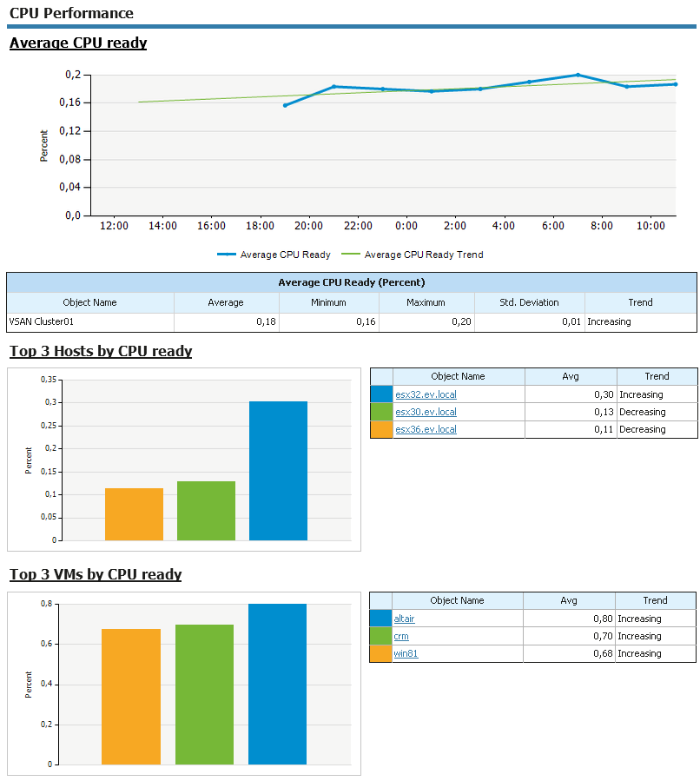Click the 20:00 time axis label

click(308, 226)
